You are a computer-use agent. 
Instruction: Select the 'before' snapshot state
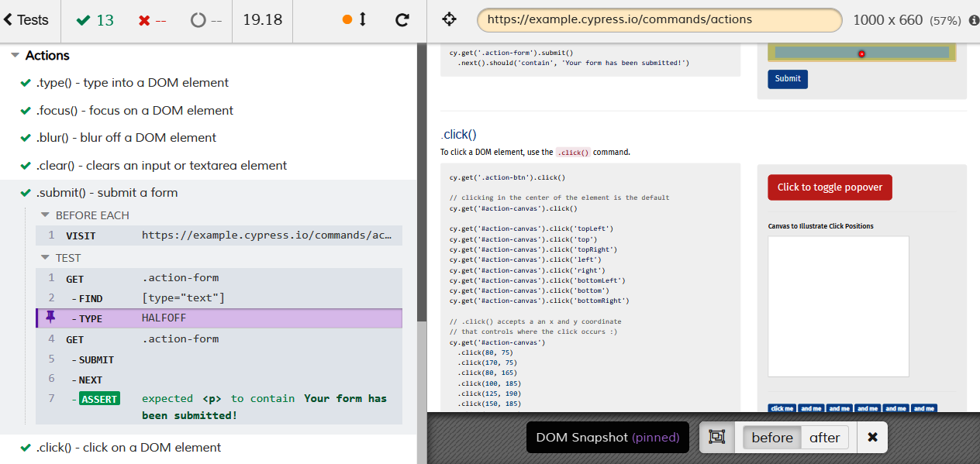771,438
